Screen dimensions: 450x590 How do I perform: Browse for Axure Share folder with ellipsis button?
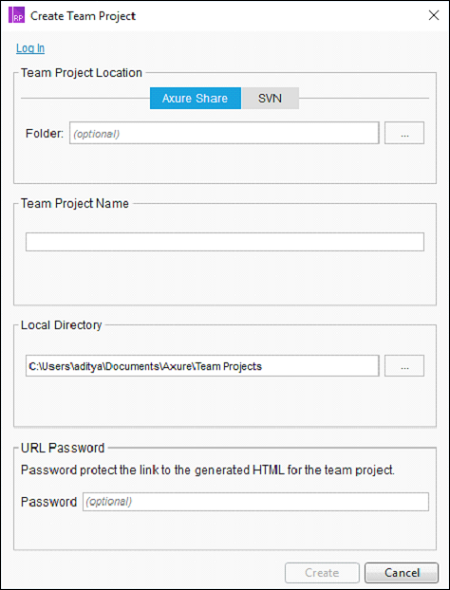404,133
